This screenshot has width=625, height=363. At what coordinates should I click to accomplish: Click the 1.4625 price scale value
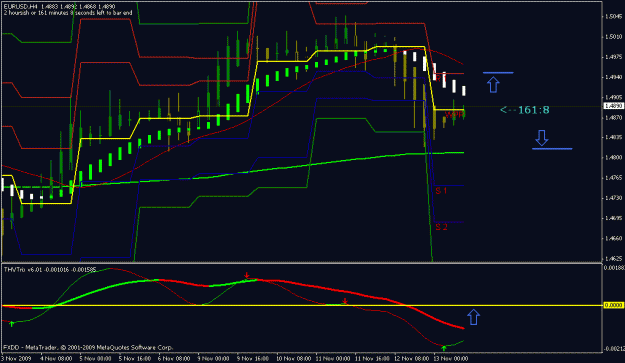pyautogui.click(x=613, y=259)
